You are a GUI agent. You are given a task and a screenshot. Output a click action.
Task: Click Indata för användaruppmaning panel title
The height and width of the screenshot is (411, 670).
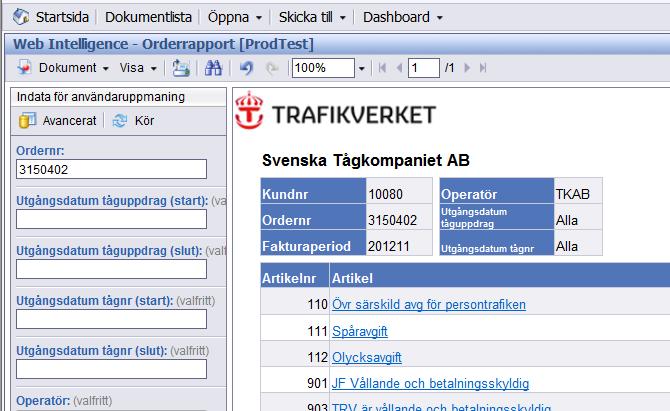[101, 97]
